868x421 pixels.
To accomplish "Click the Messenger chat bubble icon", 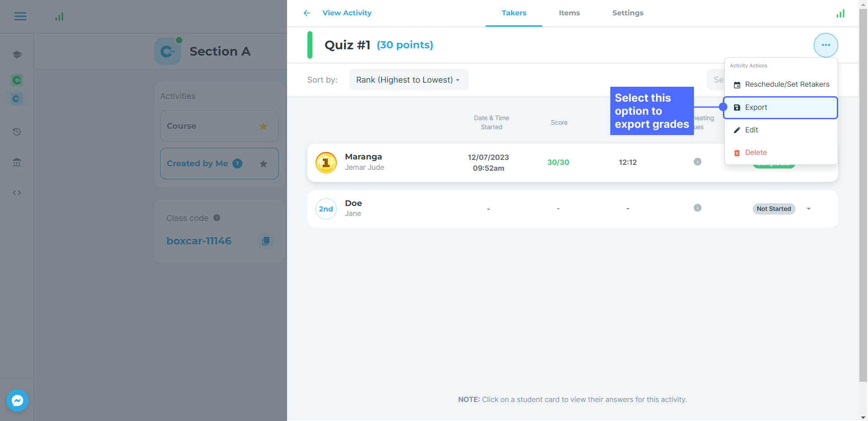I will coord(18,400).
